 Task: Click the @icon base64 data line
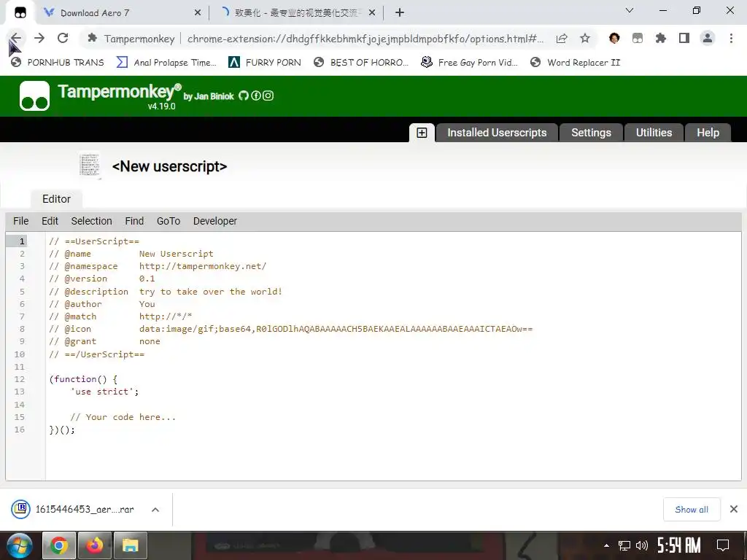pyautogui.click(x=290, y=329)
